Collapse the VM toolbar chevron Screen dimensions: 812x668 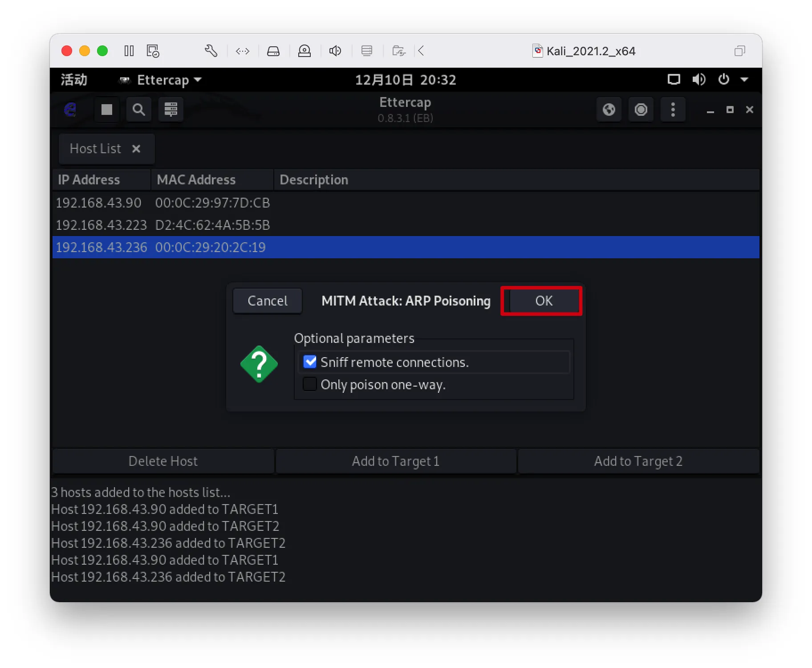(x=421, y=51)
